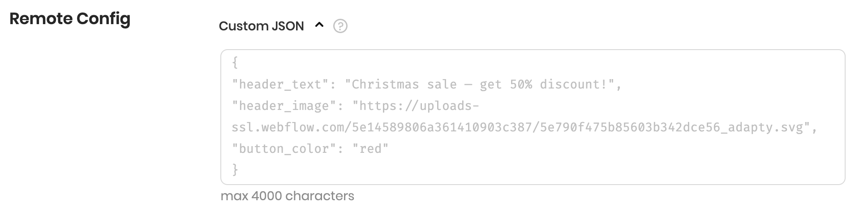Click the Remote Config section heading
Viewport: 868px width, 219px height.
pyautogui.click(x=70, y=19)
